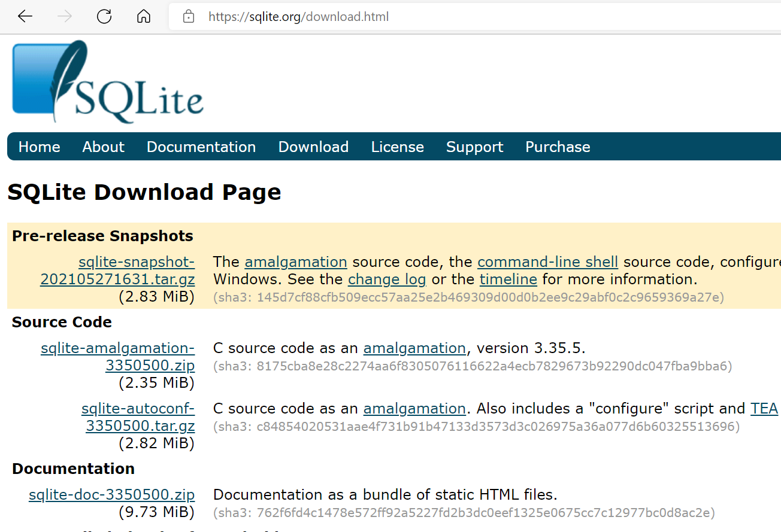Click the SQLite feather logo
Screen dimensions: 781x532
(108, 82)
